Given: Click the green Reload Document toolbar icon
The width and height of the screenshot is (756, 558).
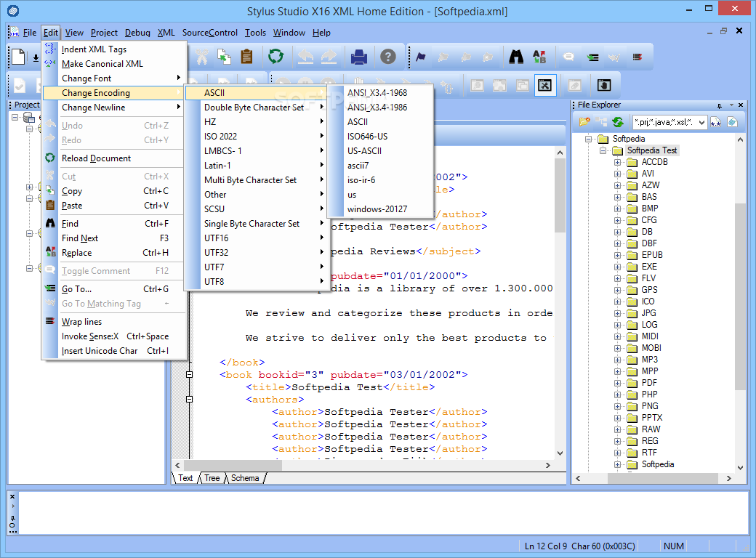Looking at the screenshot, I should click(x=276, y=57).
